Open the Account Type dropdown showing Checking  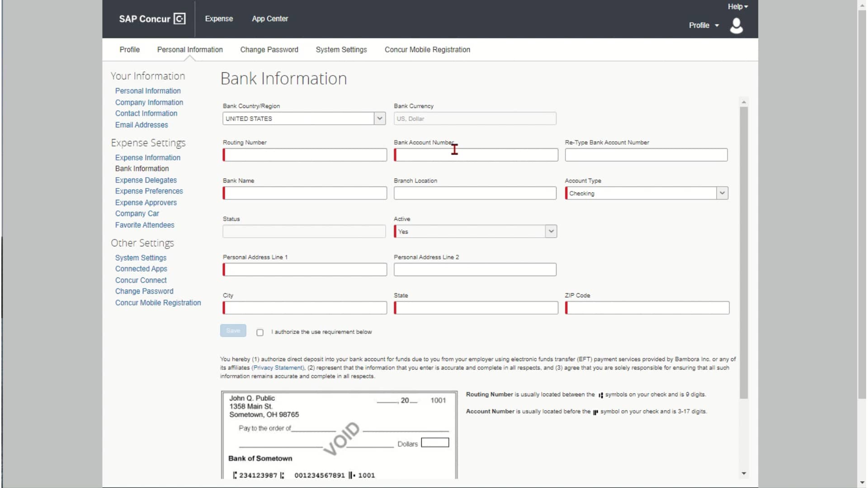click(722, 193)
